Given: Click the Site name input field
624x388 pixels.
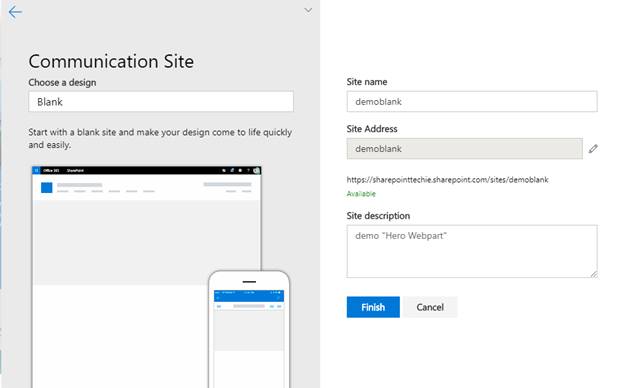Looking at the screenshot, I should 472,101.
